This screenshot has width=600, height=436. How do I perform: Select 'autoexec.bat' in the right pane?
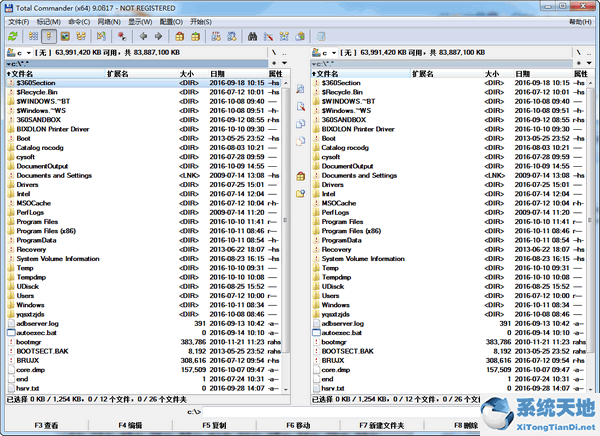449,333
